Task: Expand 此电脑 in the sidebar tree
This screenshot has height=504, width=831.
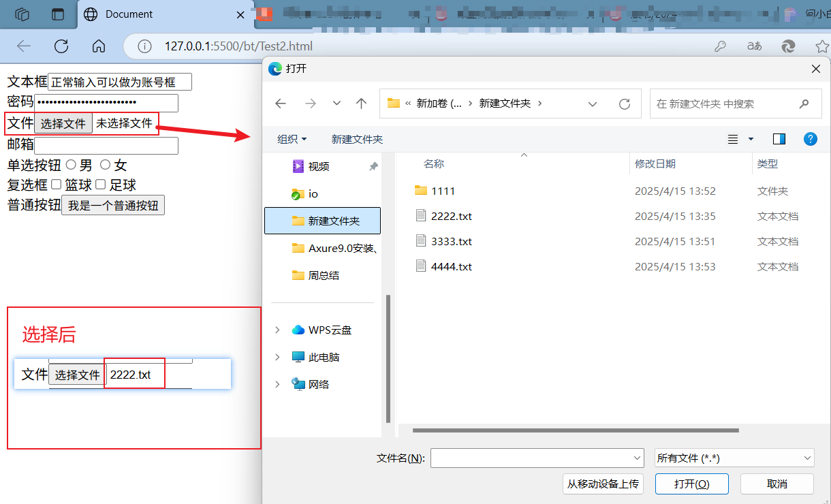Action: 277,357
